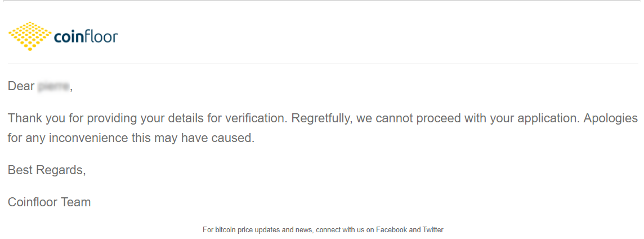The width and height of the screenshot is (644, 239).
Task: Click the Best Regards closing line
Action: coord(46,170)
